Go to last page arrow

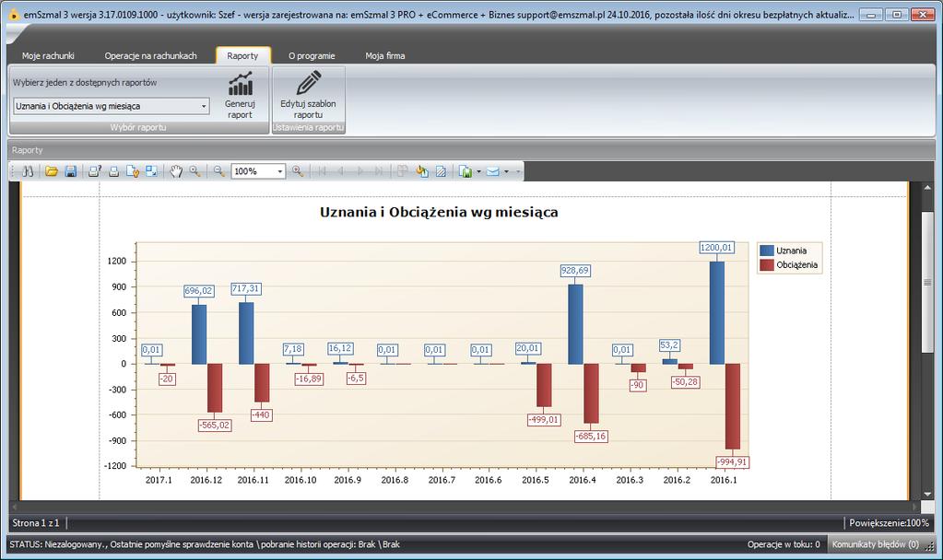point(378,171)
